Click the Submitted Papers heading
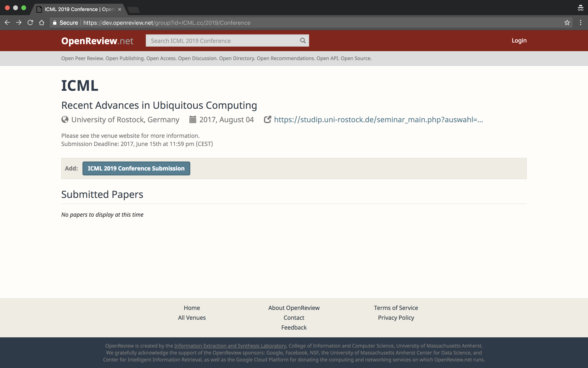Screen dimensions: 588x368 102,194
